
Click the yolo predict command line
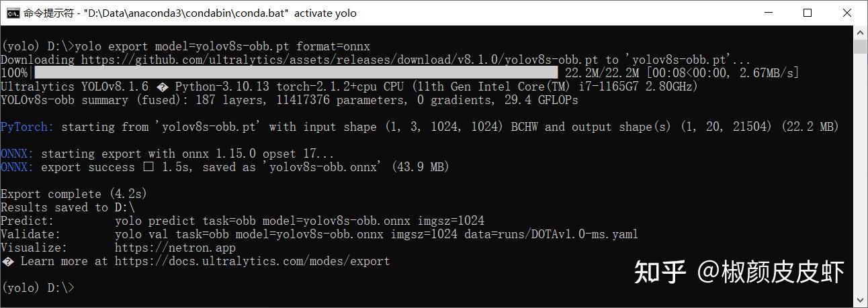point(300,221)
